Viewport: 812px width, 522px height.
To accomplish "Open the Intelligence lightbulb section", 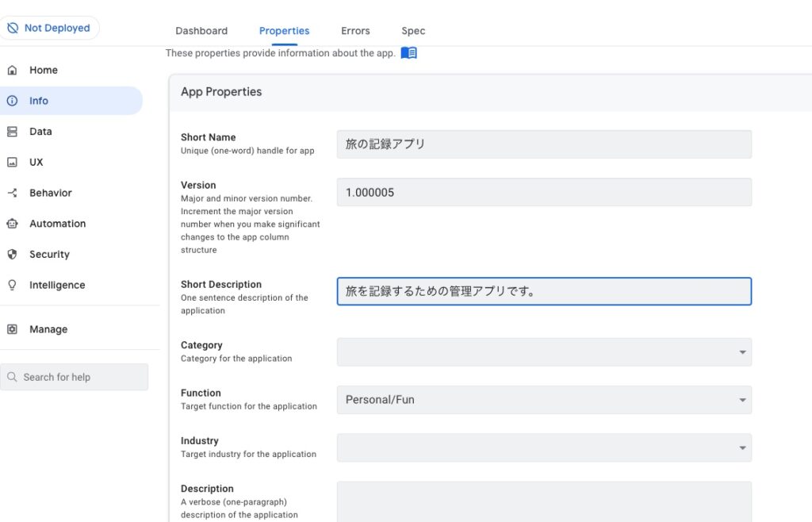I will [13, 285].
